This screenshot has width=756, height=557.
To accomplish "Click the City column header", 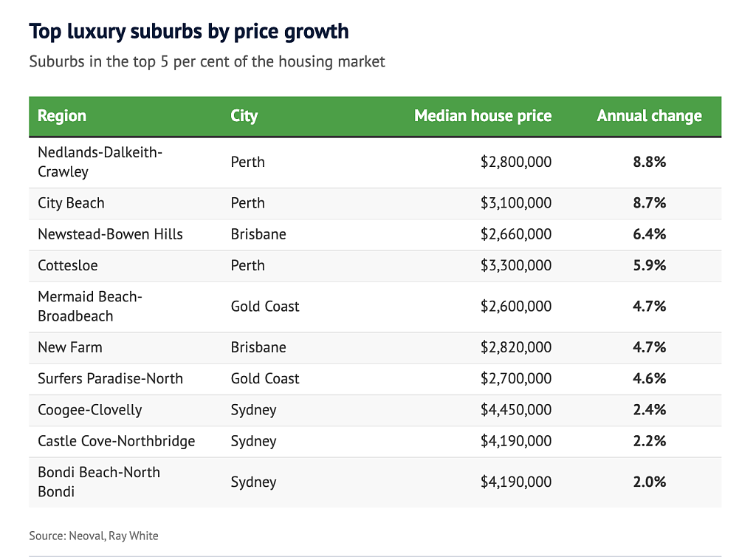I will pyautogui.click(x=244, y=116).
